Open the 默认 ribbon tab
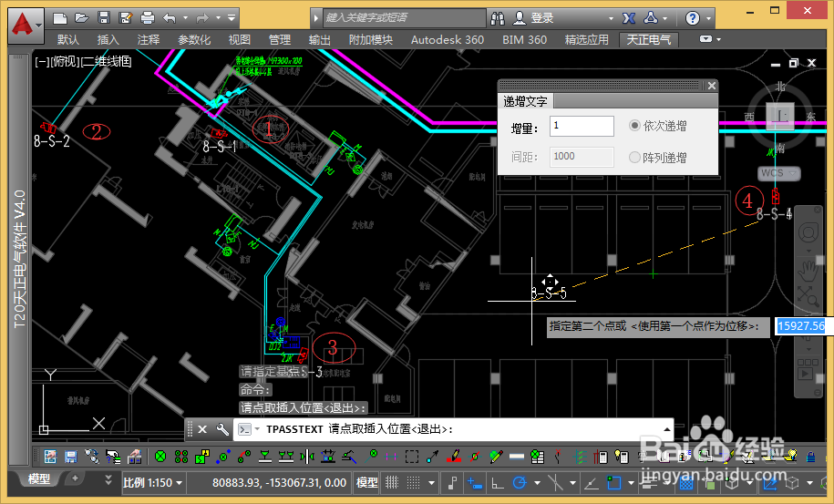The image size is (834, 504). pyautogui.click(x=68, y=40)
